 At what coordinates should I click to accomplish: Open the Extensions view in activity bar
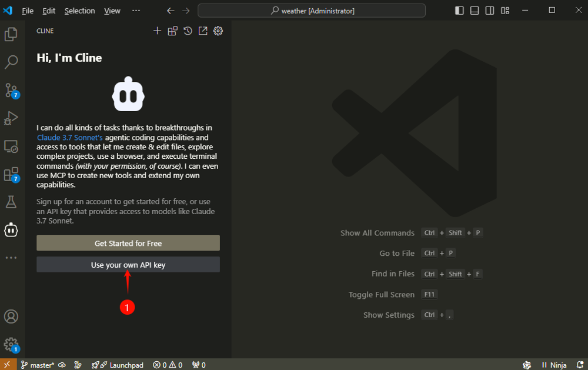click(x=11, y=174)
